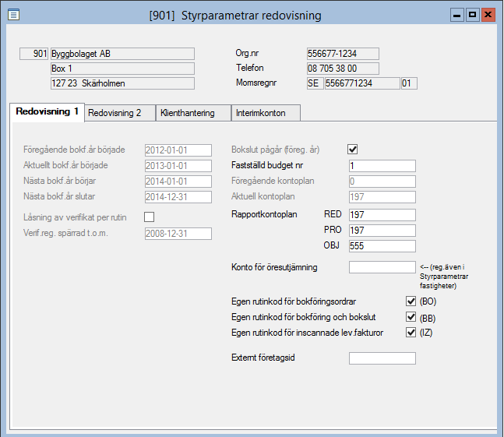The width and height of the screenshot is (504, 437).
Task: Select the Redovisning 1 tab
Action: pos(48,112)
